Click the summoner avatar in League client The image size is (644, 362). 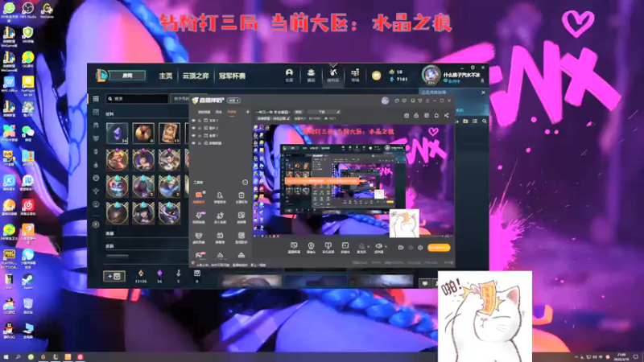point(431,75)
